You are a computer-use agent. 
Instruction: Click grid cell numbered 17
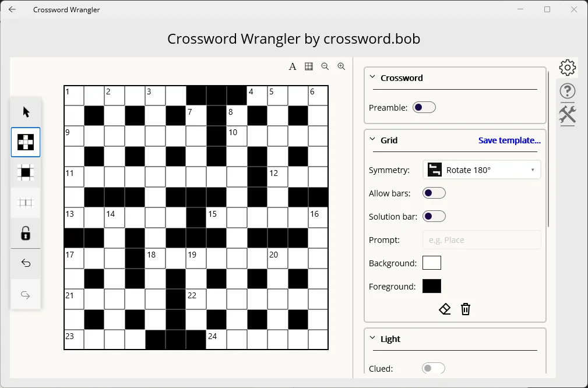tap(74, 258)
